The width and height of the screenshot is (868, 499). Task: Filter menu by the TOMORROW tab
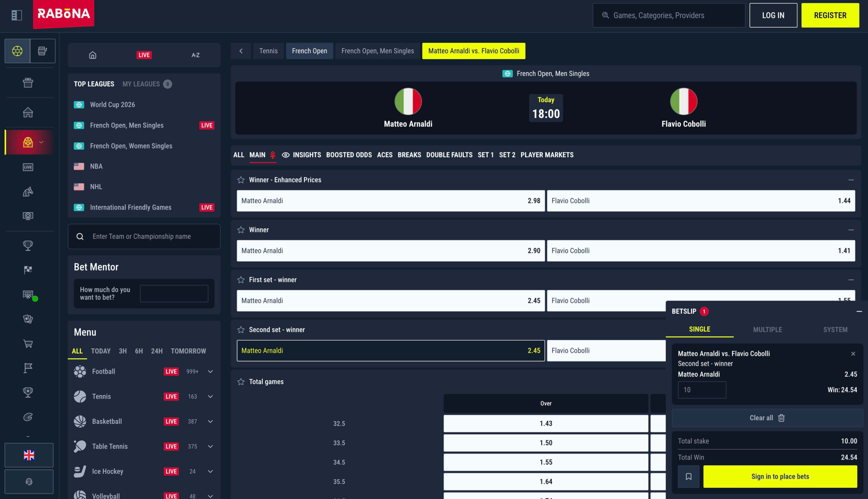(189, 351)
